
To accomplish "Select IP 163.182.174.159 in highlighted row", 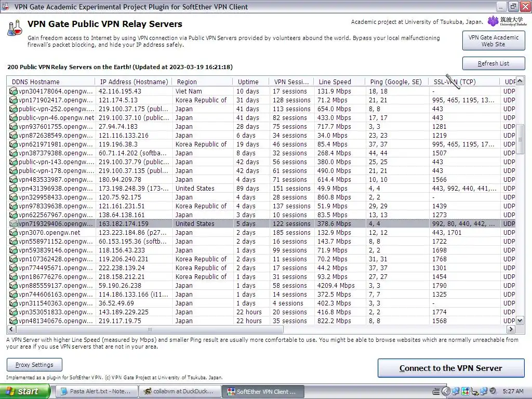I will (124, 223).
